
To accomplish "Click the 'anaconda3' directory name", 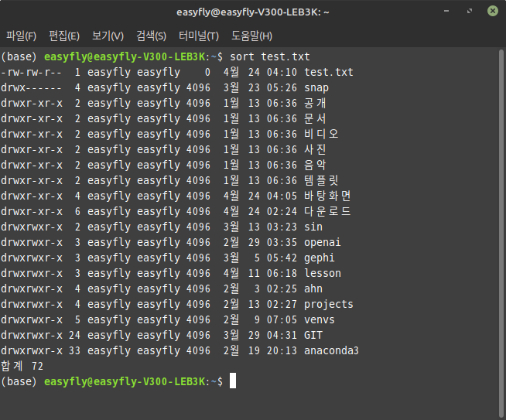I will point(331,351).
